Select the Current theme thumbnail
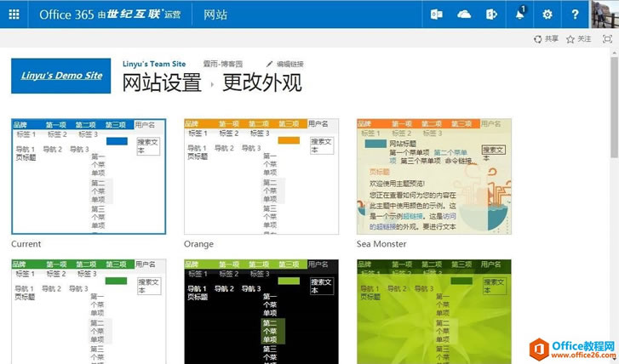Image resolution: width=619 pixels, height=364 pixels. click(x=89, y=177)
